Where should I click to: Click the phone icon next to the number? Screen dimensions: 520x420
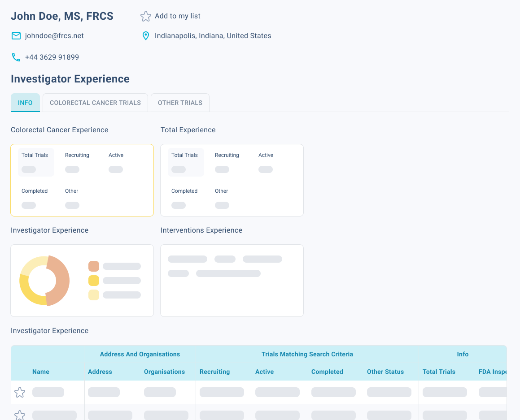pos(16,57)
